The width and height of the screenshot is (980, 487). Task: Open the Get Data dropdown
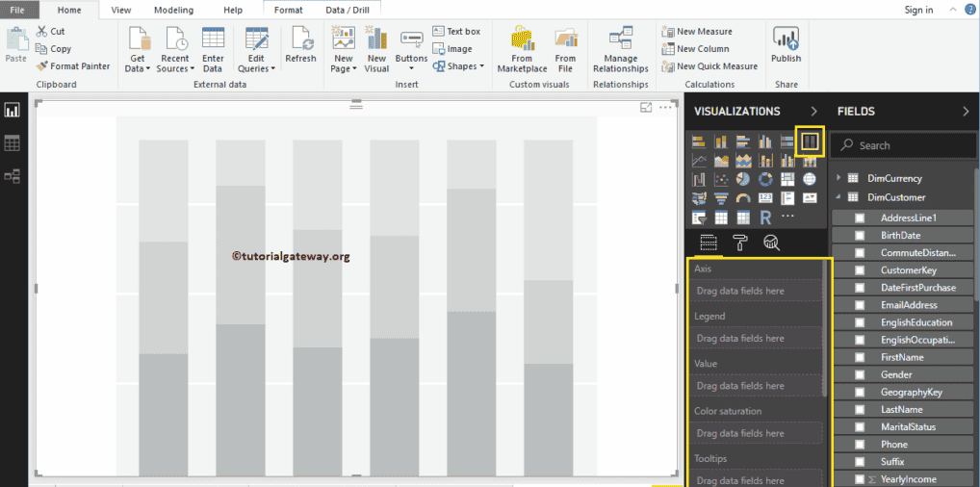point(138,50)
